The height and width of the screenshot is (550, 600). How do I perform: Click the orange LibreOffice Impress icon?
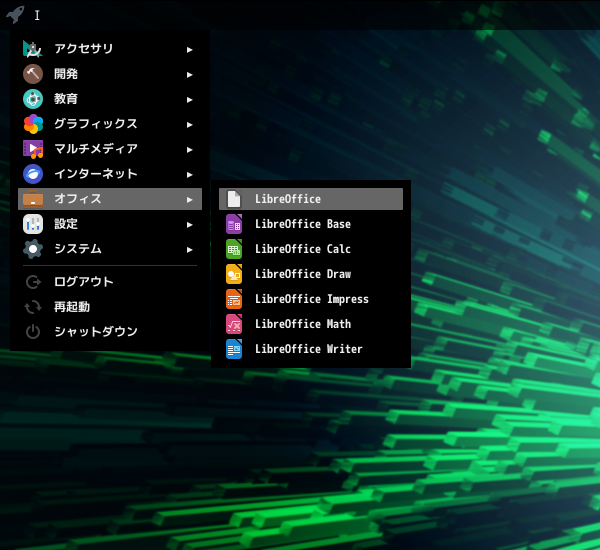tap(234, 299)
